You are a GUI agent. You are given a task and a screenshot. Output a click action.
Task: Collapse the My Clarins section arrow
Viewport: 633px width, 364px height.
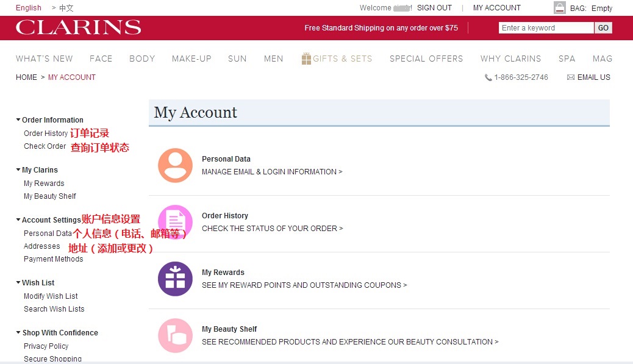pyautogui.click(x=18, y=170)
